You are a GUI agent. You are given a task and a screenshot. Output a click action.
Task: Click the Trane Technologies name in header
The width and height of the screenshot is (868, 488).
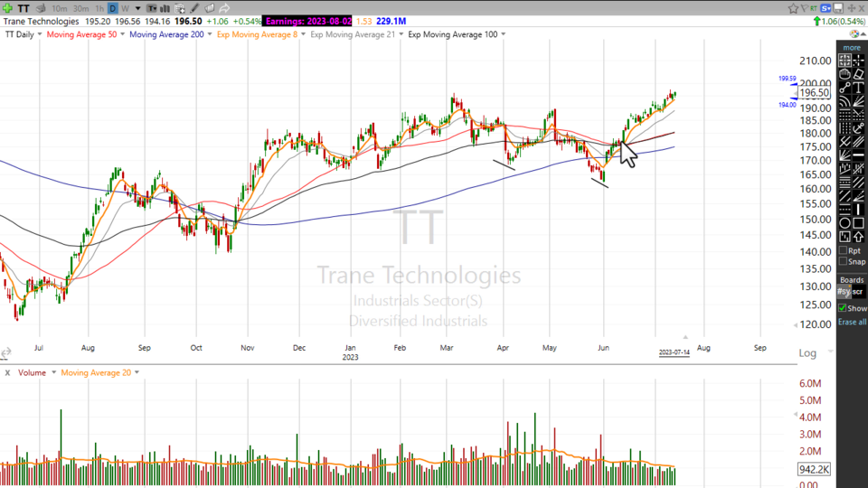(x=41, y=21)
